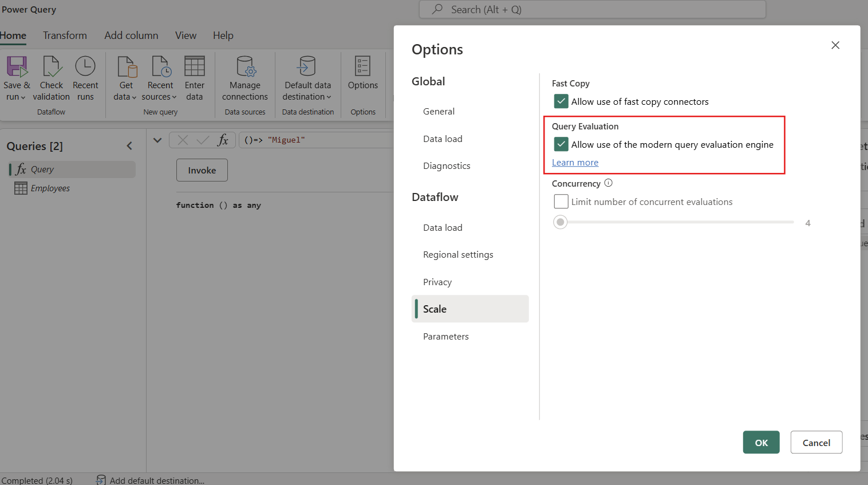Open the Recent sources dropdown
The height and width of the screenshot is (485, 868).
[160, 97]
